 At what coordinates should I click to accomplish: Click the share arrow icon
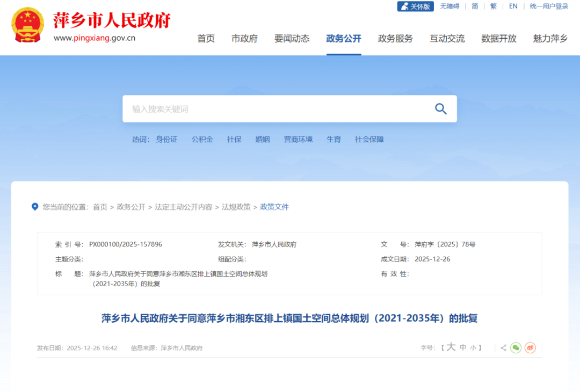[x=503, y=347]
